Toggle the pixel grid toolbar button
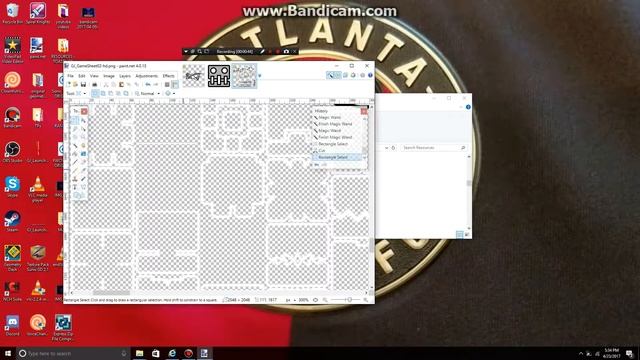The height and width of the screenshot is (360, 640). [x=167, y=84]
